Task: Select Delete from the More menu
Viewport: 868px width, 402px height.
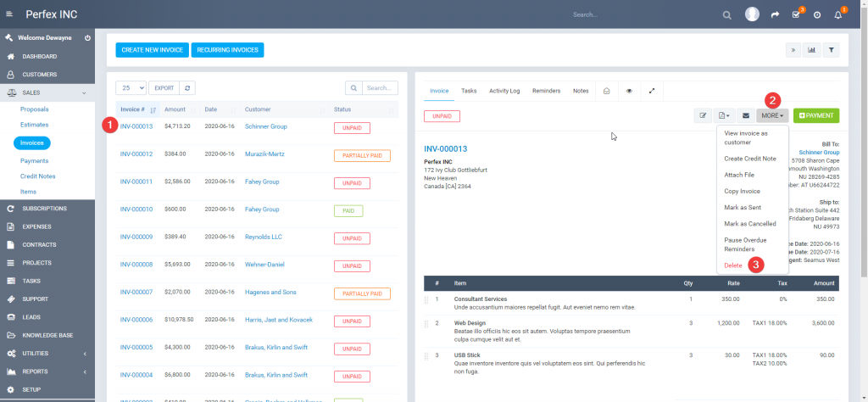Action: [x=733, y=265]
